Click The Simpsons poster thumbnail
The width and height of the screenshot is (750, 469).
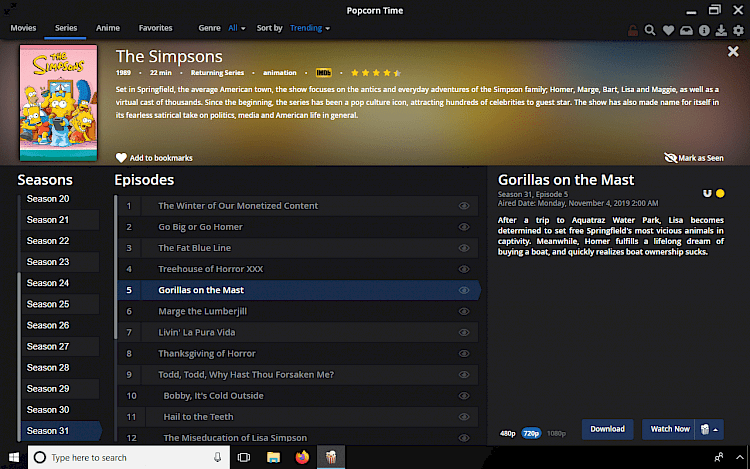(58, 103)
